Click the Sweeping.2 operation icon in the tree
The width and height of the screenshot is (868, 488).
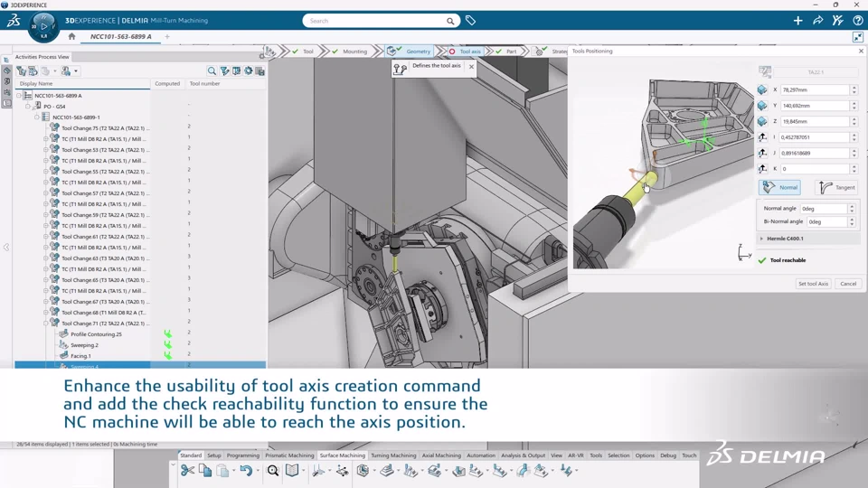63,344
